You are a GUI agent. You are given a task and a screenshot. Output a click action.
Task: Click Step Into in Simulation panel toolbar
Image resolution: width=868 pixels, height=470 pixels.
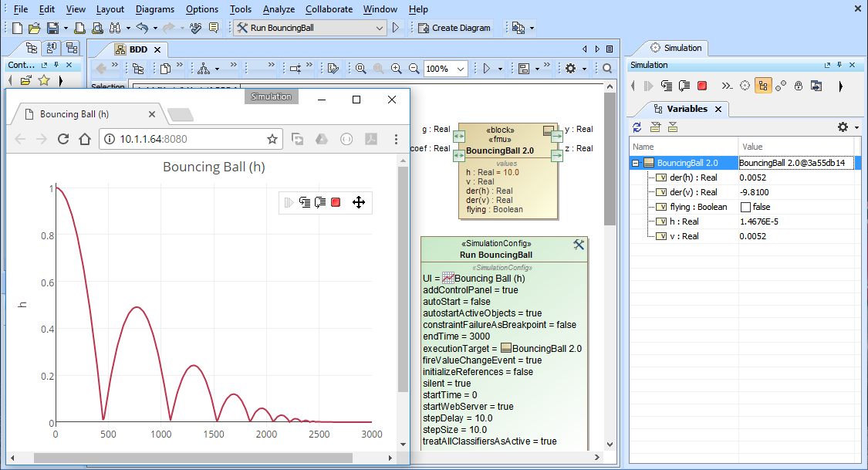pyautogui.click(x=667, y=86)
